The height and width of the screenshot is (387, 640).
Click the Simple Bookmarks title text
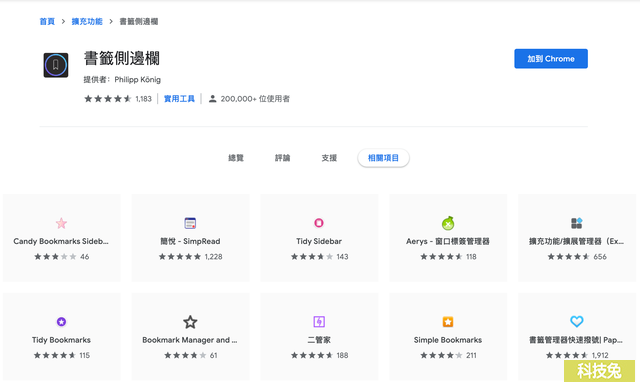point(448,340)
